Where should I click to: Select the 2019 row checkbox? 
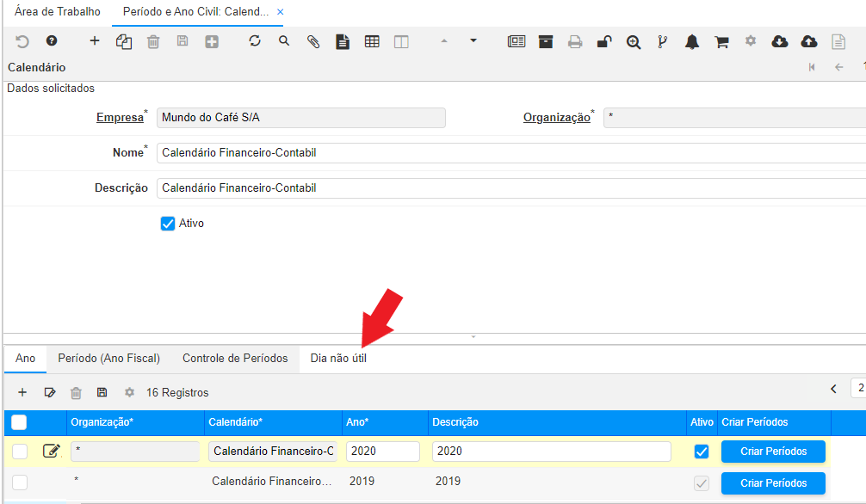(x=20, y=482)
